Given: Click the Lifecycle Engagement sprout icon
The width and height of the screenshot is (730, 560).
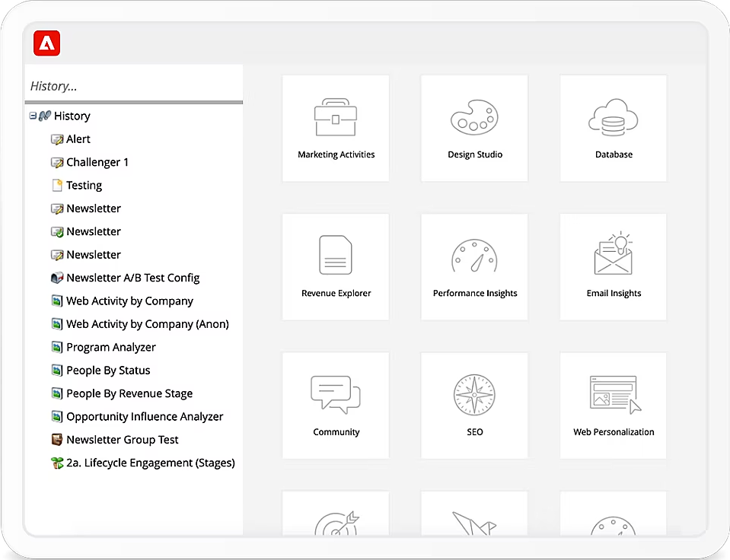Looking at the screenshot, I should (57, 463).
